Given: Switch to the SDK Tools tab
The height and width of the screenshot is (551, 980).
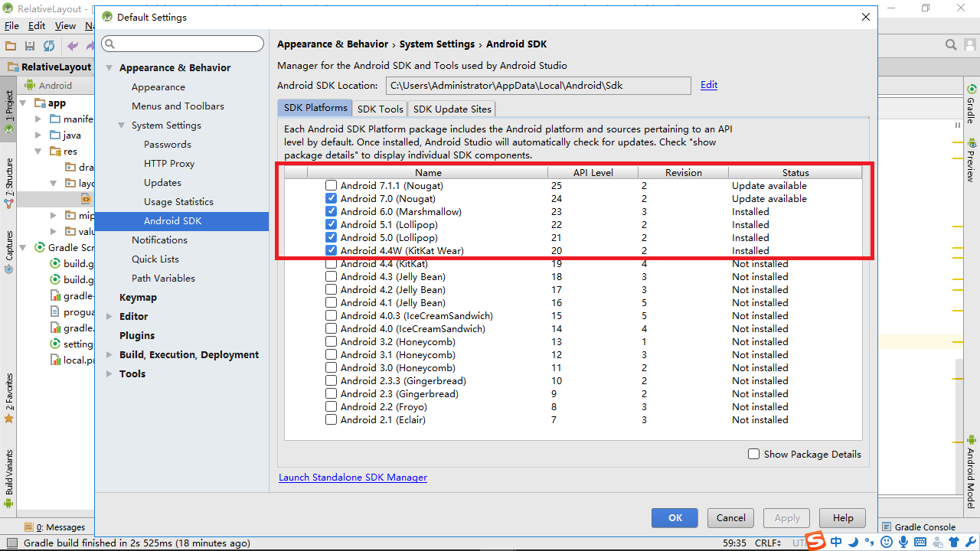Looking at the screenshot, I should coord(380,109).
